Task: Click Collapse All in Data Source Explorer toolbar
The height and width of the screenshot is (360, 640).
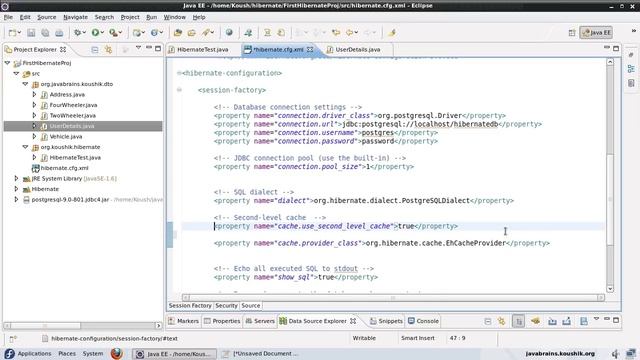Action: (488, 321)
